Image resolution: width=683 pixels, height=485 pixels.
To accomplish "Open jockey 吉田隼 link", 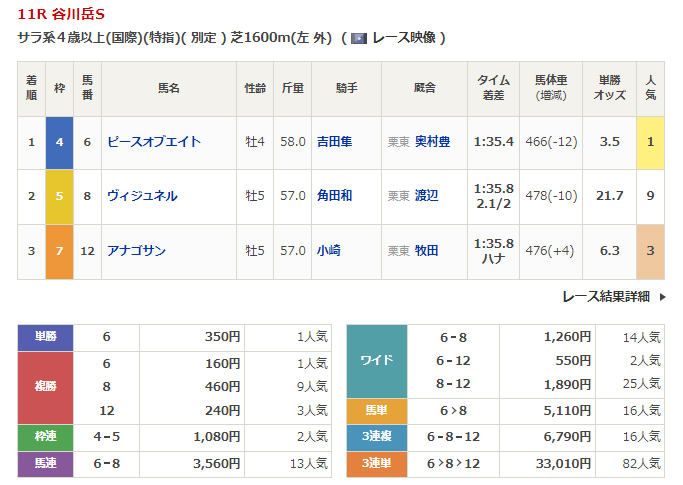I will [334, 142].
